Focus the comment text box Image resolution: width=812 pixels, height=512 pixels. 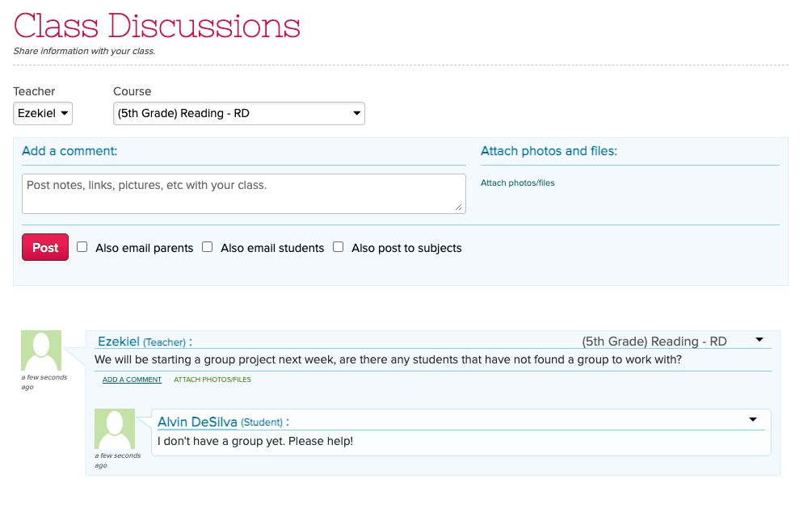point(243,194)
